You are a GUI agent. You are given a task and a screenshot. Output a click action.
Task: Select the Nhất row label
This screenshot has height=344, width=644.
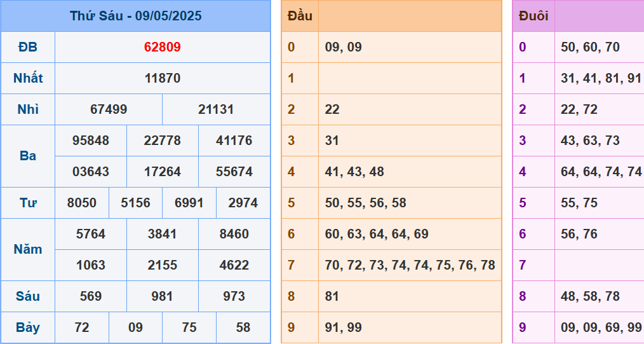[28, 78]
